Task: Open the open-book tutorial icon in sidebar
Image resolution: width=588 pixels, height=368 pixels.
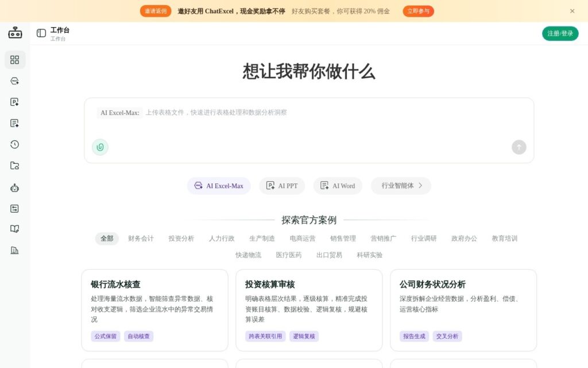Action: [14, 229]
